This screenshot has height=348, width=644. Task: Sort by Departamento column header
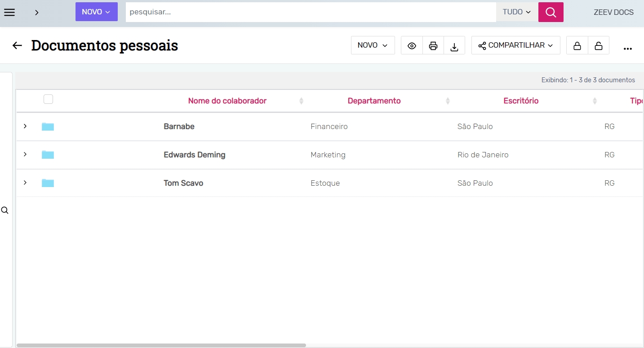[374, 101]
